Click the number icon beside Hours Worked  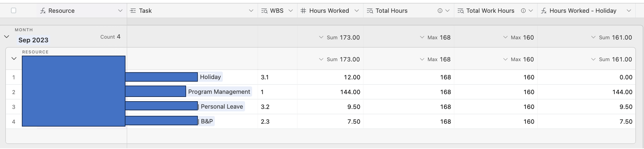pyautogui.click(x=303, y=11)
